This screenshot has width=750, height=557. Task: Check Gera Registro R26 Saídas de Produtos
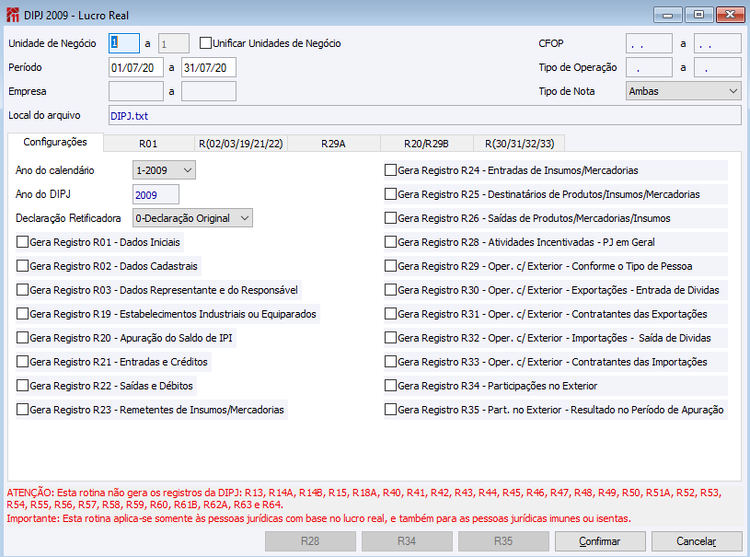pyautogui.click(x=391, y=218)
